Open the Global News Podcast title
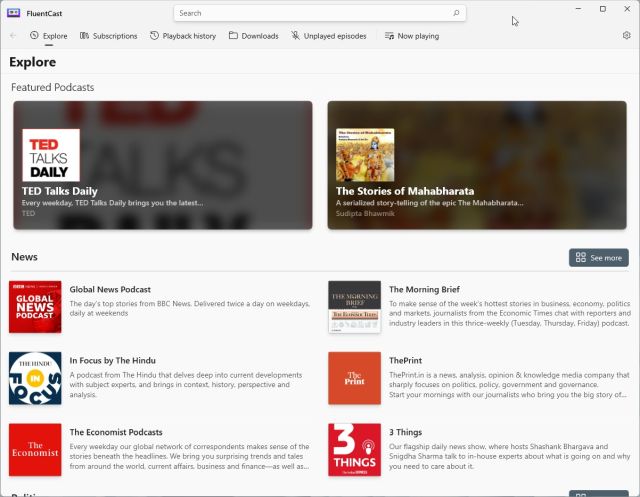Screen dimensions: 640x497 [110, 289]
